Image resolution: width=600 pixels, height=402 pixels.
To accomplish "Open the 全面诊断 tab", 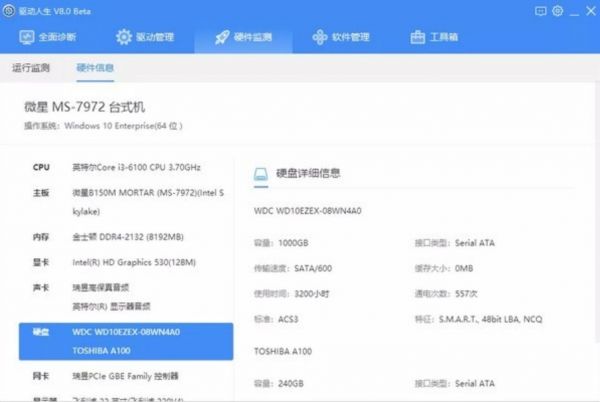I will point(48,37).
